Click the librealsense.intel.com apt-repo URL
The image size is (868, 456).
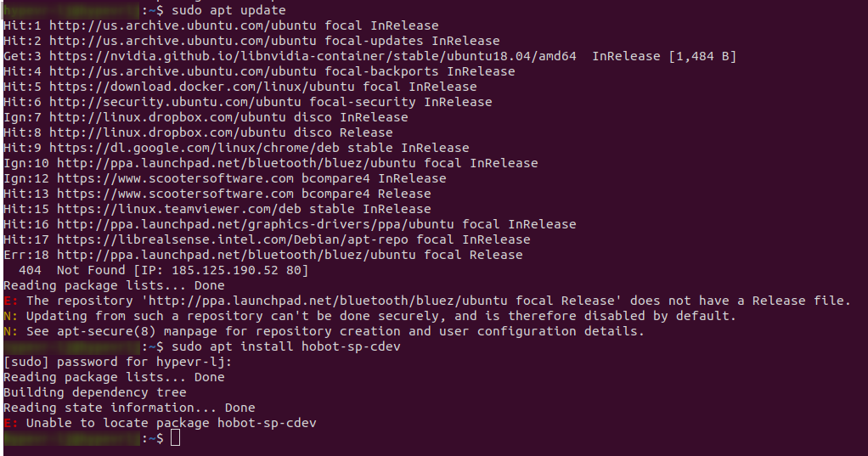233,239
